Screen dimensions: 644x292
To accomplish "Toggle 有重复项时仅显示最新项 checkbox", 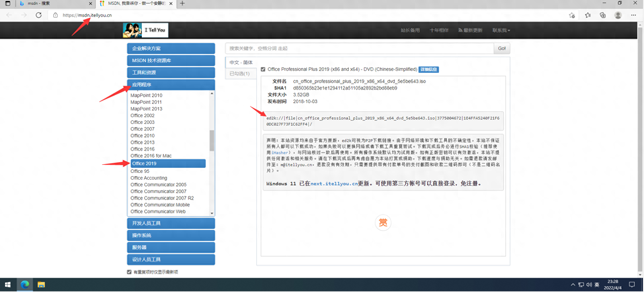I will [129, 272].
